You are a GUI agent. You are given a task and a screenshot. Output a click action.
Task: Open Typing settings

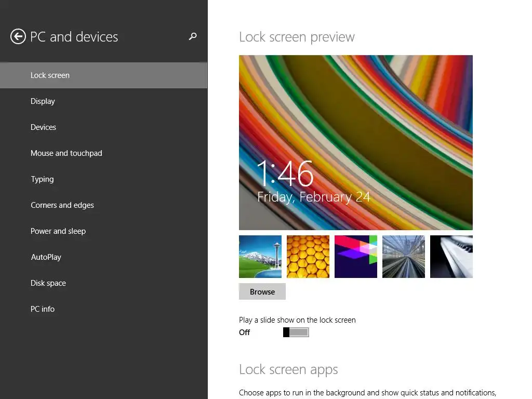tap(42, 179)
